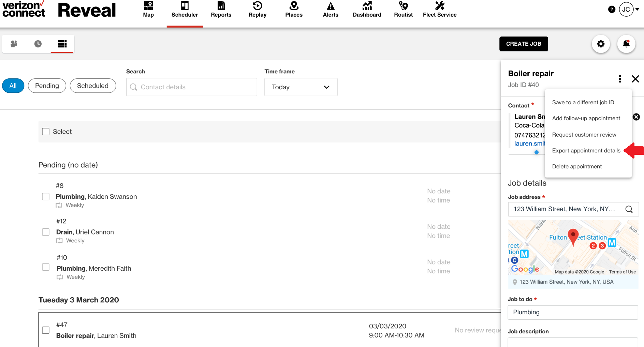
Task: Tick the Select all checkbox
Action: 46,132
